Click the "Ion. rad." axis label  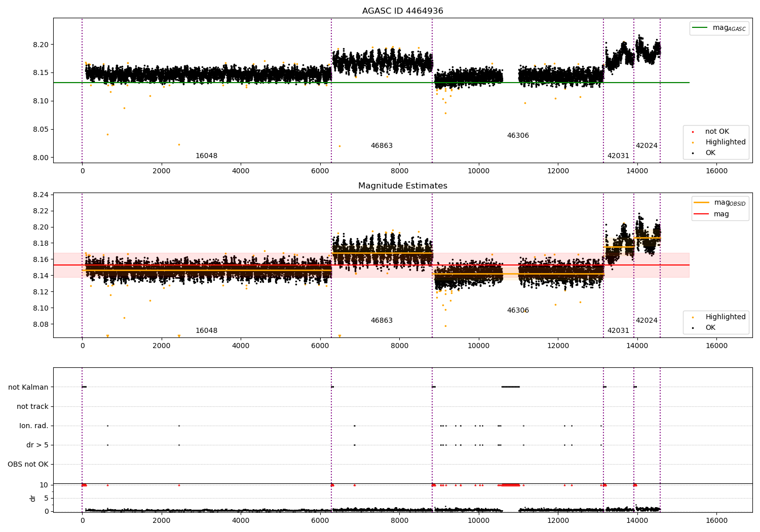[34, 426]
